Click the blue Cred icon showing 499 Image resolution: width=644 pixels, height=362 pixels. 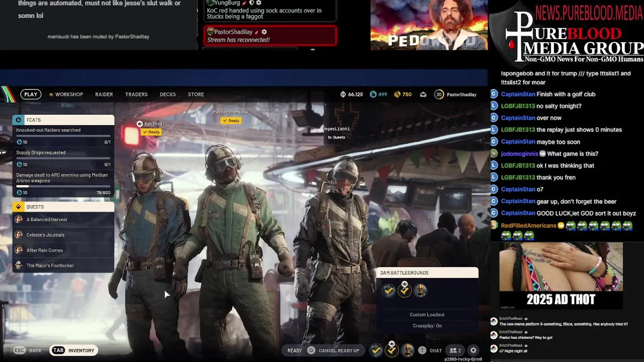pos(373,94)
